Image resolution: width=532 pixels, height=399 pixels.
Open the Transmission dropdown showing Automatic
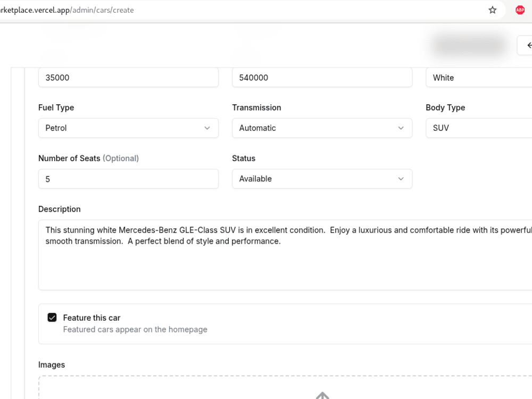click(322, 128)
